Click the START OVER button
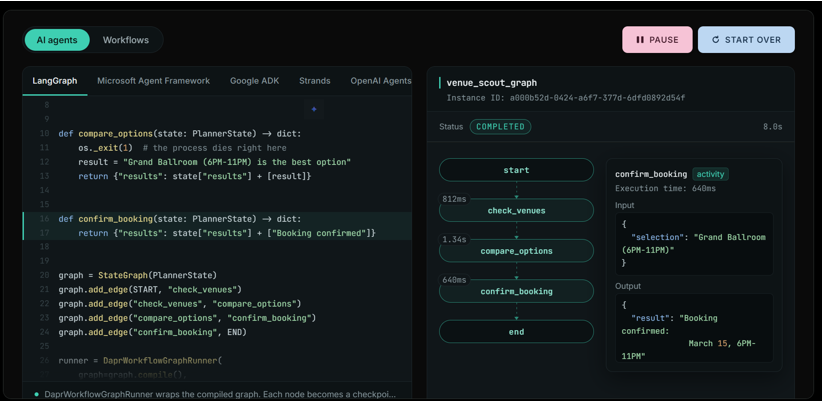Screen dimensions: 822x401 [x=746, y=40]
